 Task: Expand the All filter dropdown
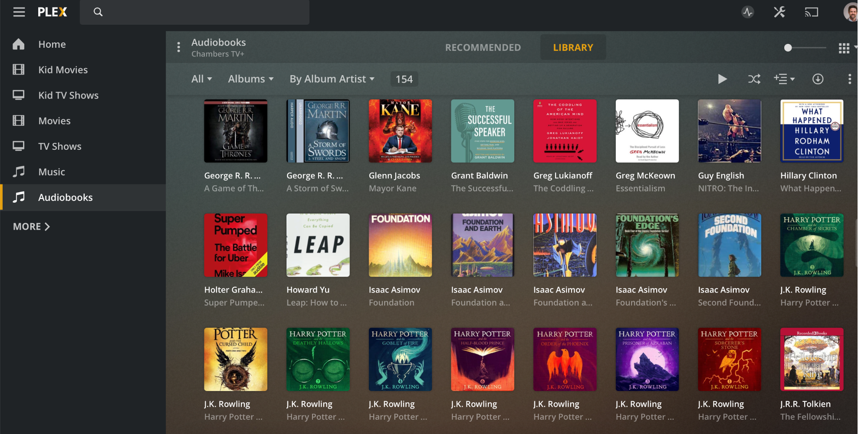(201, 79)
